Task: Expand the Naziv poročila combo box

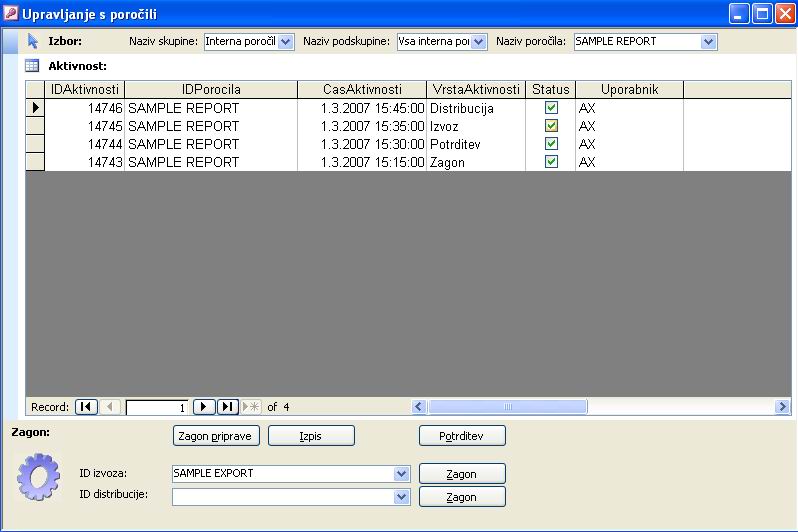Action: pyautogui.click(x=709, y=42)
